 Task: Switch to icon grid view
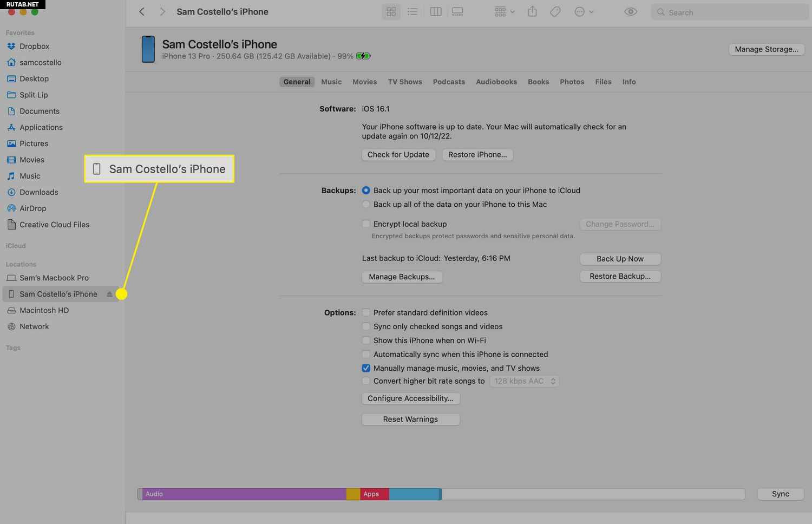391,11
